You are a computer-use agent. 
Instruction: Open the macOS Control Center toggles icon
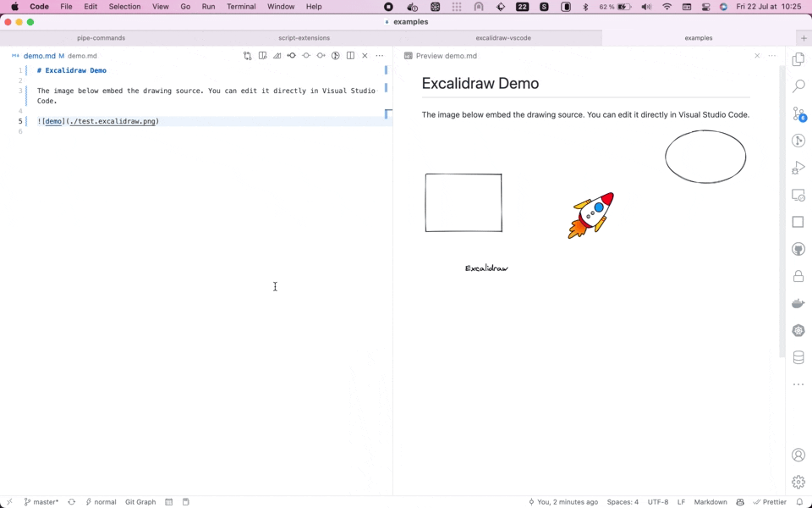[705, 7]
